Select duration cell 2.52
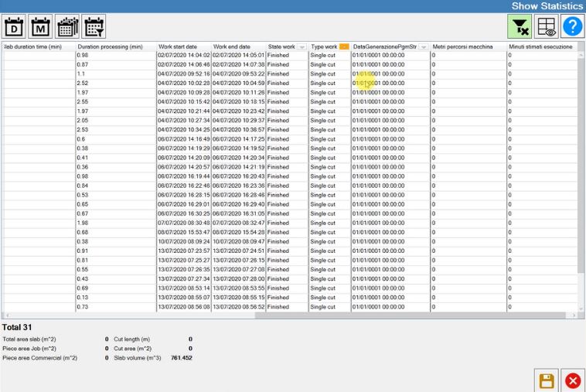This screenshot has width=586, height=392. point(116,83)
